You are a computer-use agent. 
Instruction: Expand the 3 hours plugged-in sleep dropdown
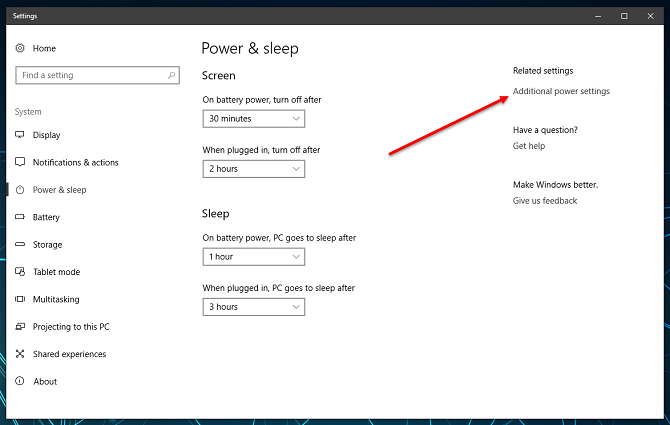(x=253, y=307)
